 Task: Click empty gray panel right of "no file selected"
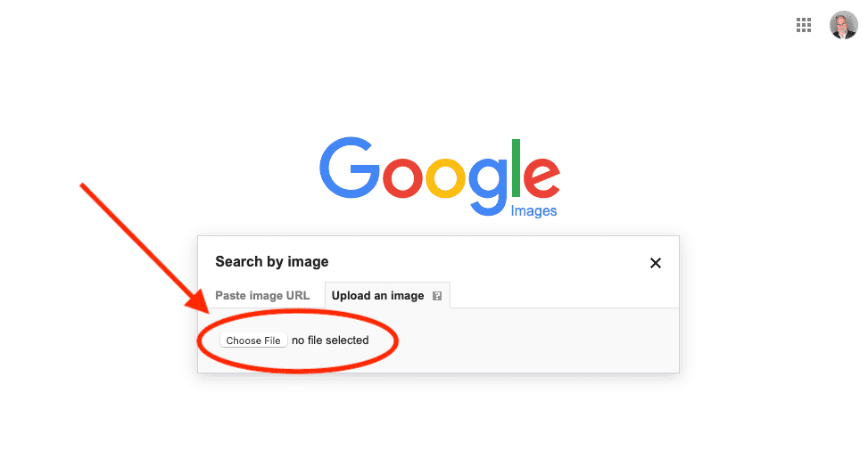pos(535,341)
